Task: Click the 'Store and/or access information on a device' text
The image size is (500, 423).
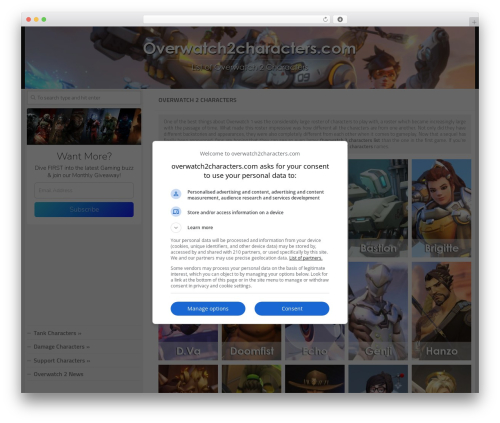Action: (x=235, y=212)
